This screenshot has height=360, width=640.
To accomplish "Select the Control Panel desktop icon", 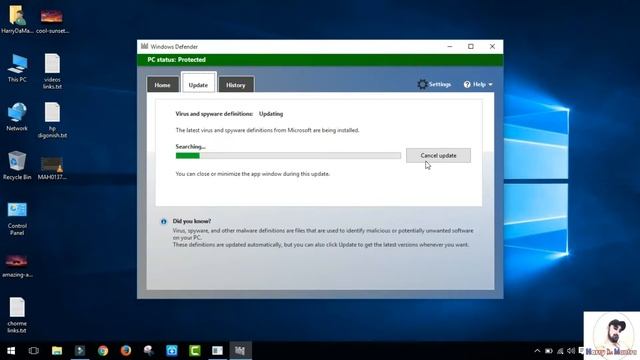I will pos(17,218).
